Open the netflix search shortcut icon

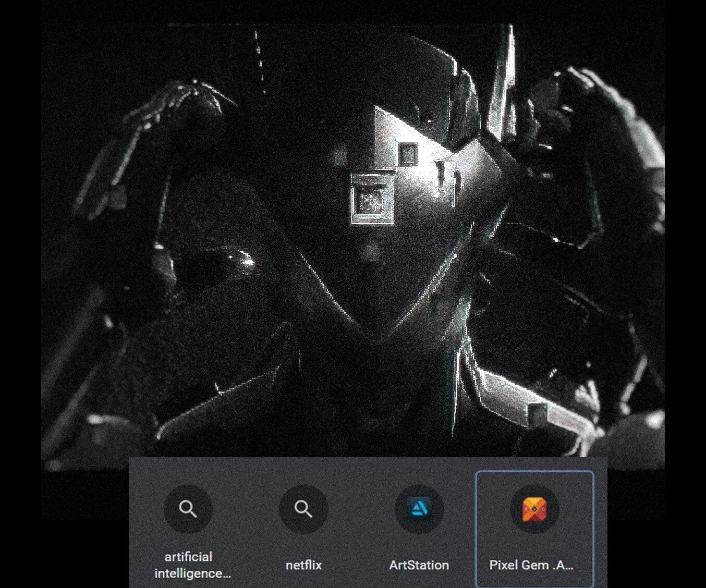(303, 509)
